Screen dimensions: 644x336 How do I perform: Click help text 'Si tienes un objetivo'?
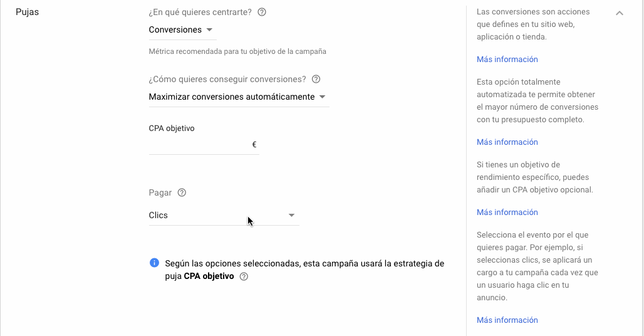(535, 177)
